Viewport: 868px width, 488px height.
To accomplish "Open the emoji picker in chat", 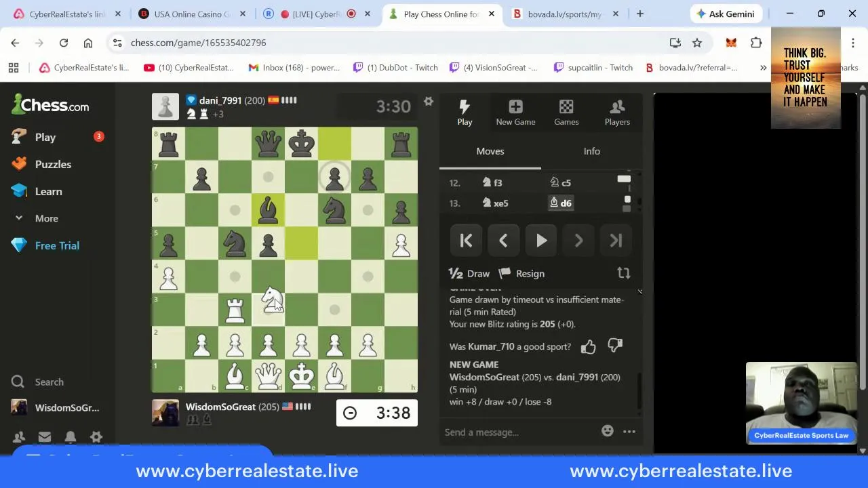I will pyautogui.click(x=608, y=431).
